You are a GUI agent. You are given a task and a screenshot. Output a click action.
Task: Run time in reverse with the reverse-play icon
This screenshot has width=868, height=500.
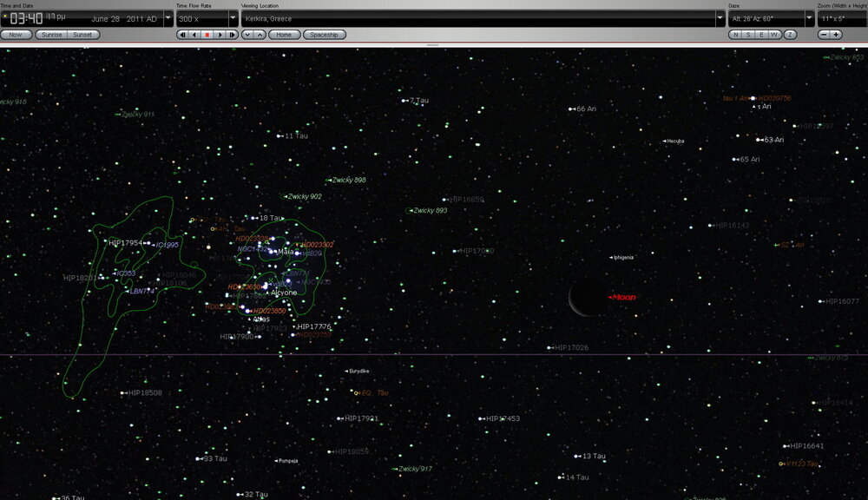coord(194,36)
